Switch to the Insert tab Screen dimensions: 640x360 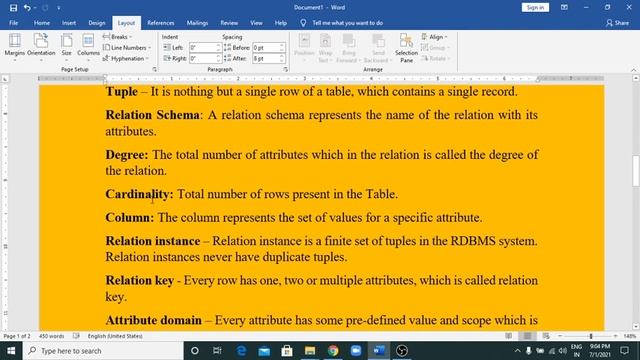pos(69,23)
